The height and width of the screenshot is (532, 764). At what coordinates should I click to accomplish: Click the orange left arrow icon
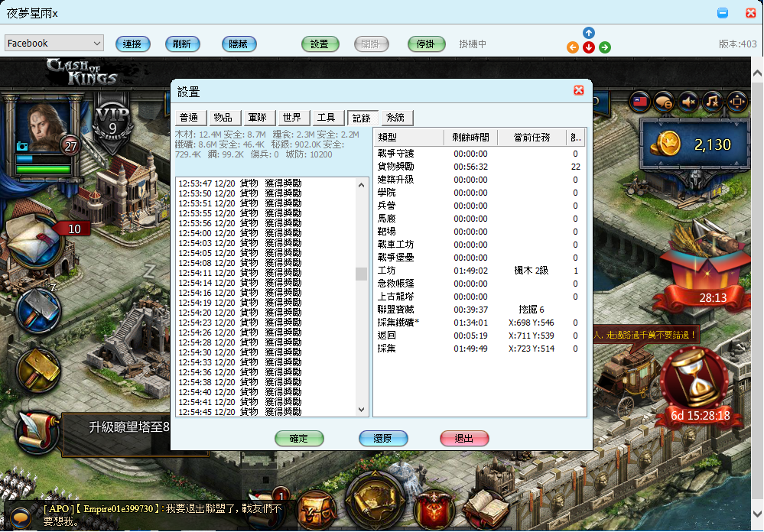573,47
